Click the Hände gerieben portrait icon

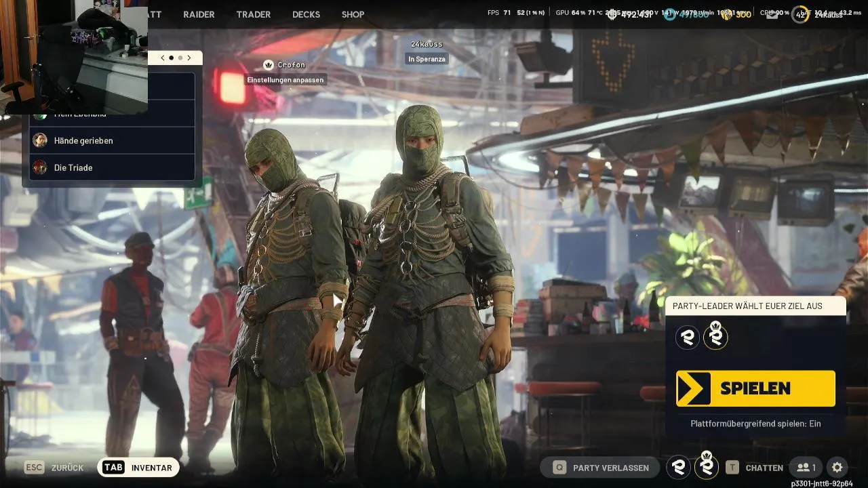click(40, 140)
